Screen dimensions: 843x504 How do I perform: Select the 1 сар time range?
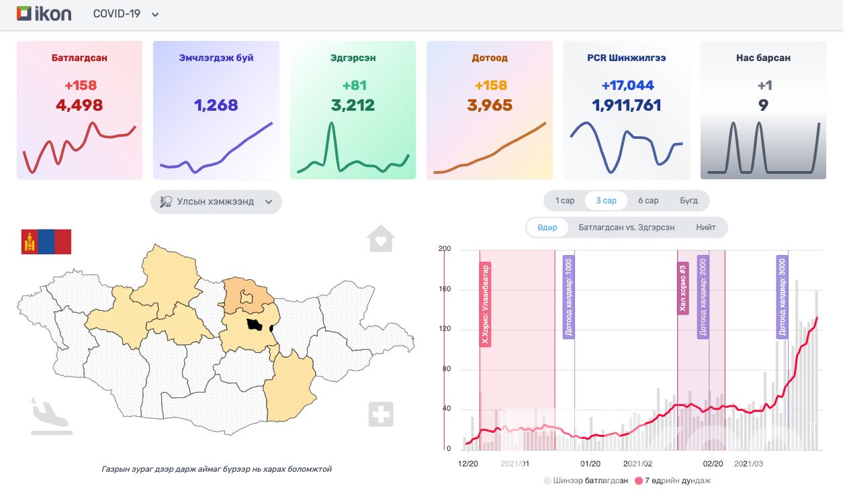click(x=564, y=201)
